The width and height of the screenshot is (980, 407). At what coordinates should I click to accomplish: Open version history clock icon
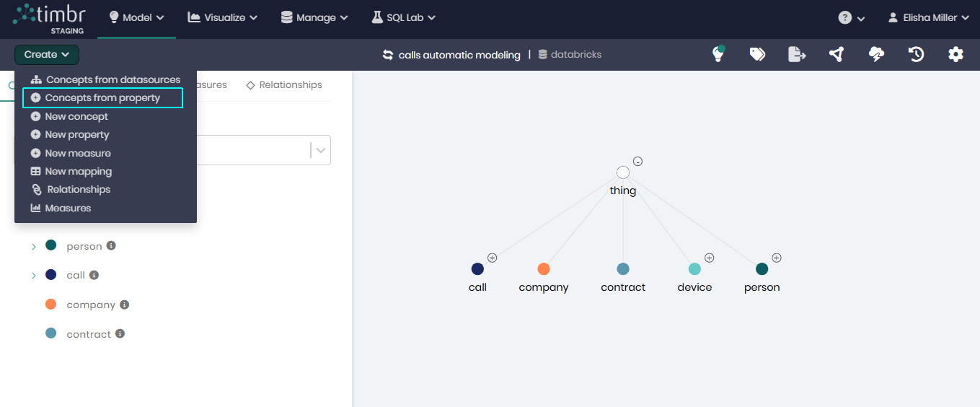click(x=916, y=54)
